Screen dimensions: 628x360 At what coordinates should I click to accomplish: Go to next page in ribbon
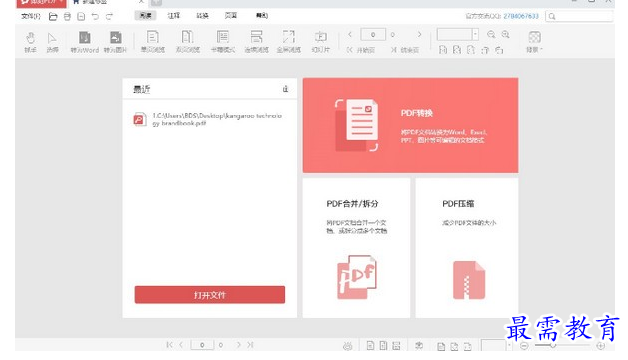pos(419,34)
